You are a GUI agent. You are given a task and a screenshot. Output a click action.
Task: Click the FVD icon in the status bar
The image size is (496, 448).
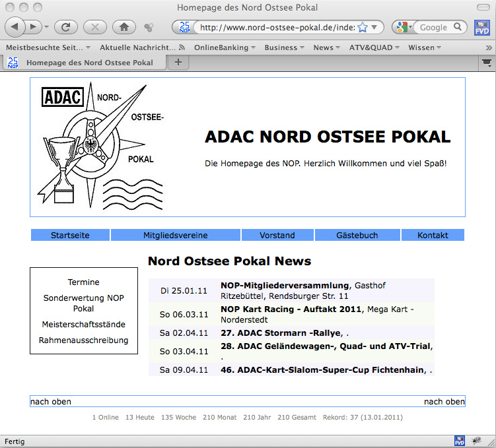[459, 440]
